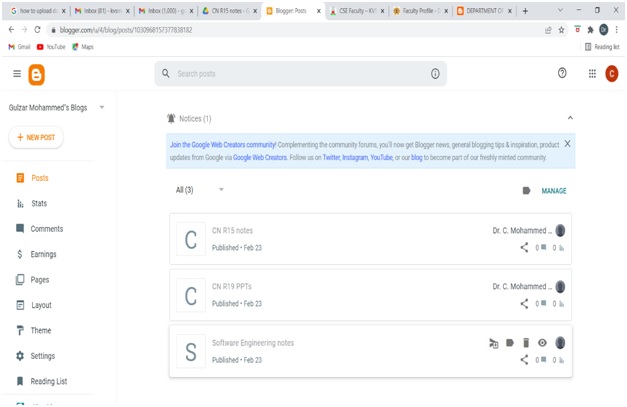Click the Blogger logo icon
Screen dimensions: 627x407
37,74
